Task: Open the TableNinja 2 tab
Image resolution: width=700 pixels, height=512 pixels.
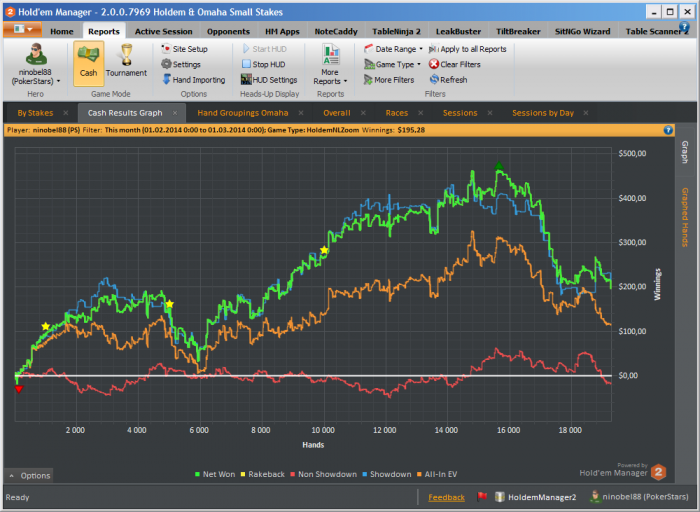Action: click(x=396, y=31)
